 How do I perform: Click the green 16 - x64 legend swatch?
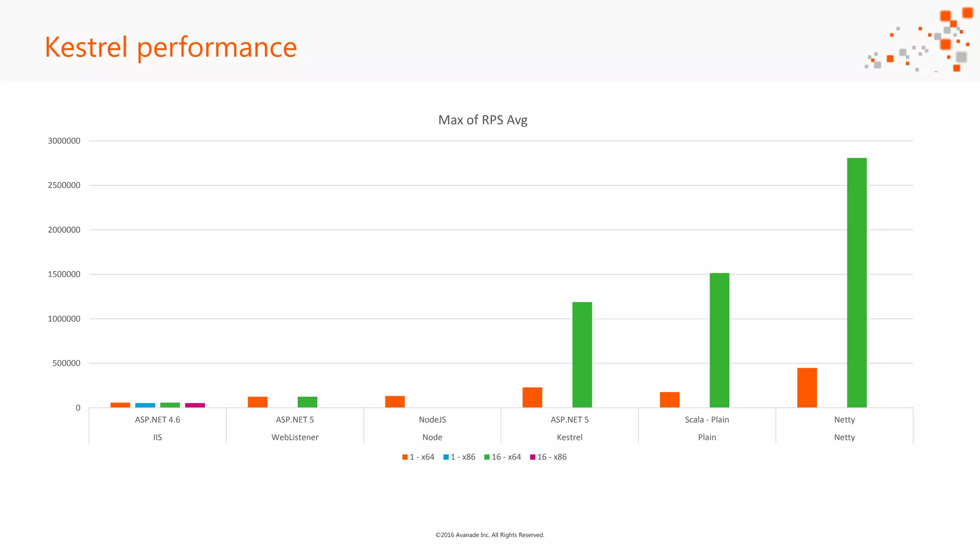(x=487, y=457)
